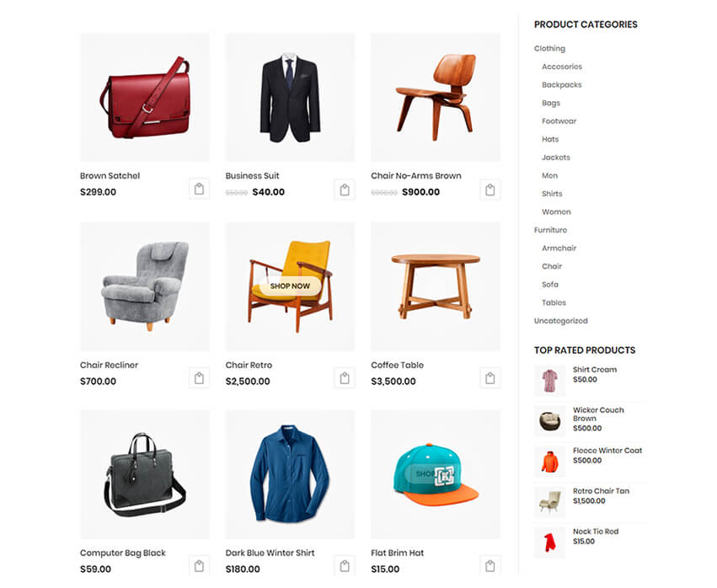Select the Furniture category

click(550, 230)
